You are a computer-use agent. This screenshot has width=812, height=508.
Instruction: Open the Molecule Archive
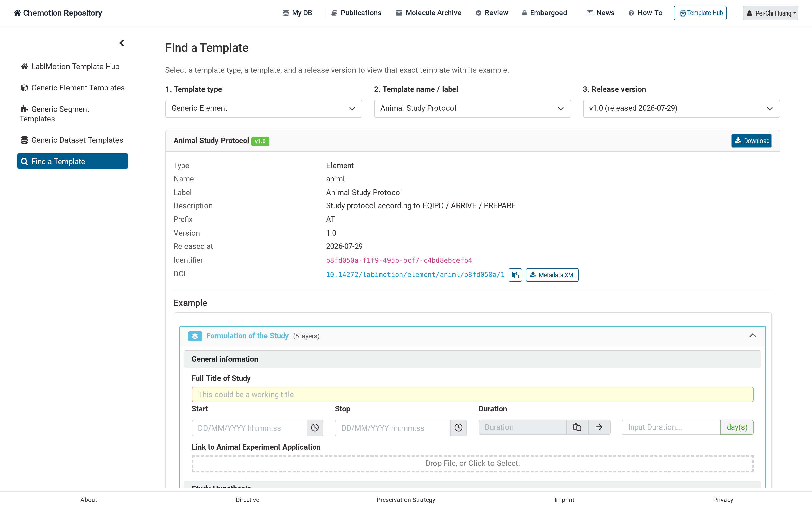tap(429, 13)
